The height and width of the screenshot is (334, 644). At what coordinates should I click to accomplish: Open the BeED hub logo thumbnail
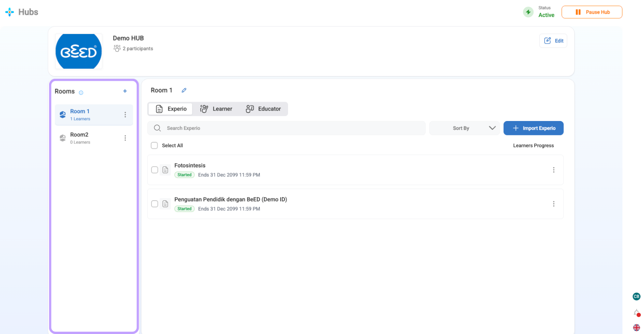[79, 51]
